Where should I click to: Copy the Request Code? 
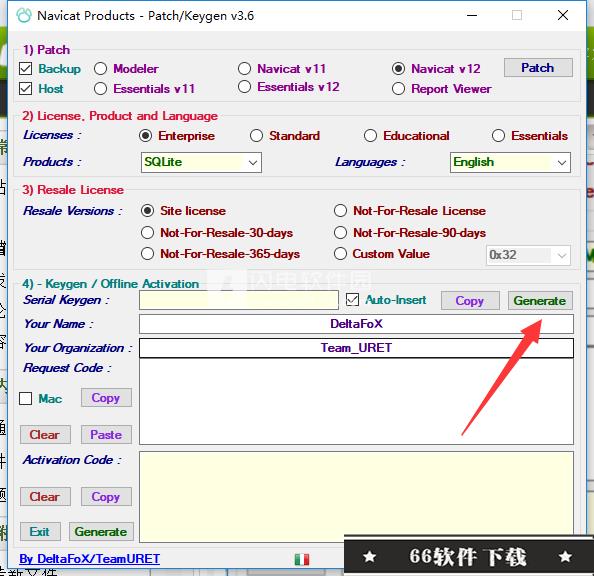tap(106, 398)
